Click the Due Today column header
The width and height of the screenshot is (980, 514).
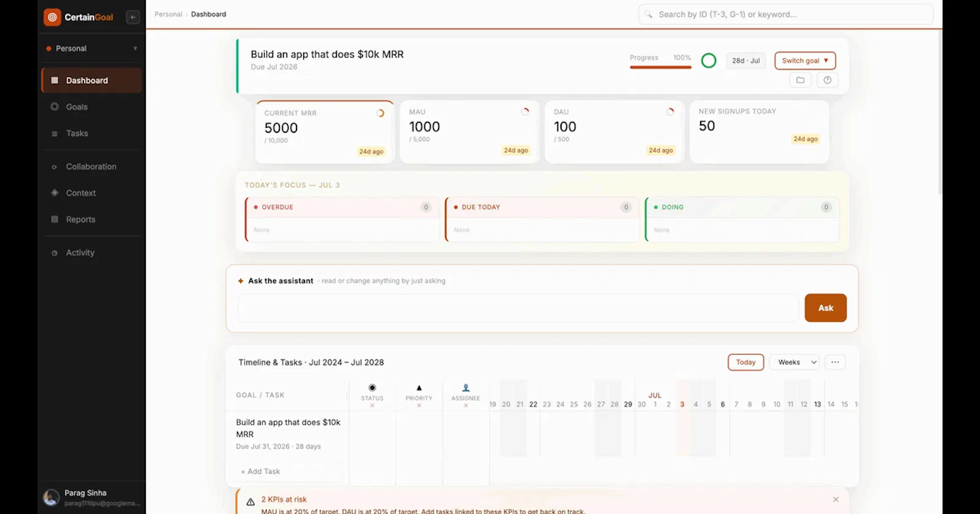point(542,207)
